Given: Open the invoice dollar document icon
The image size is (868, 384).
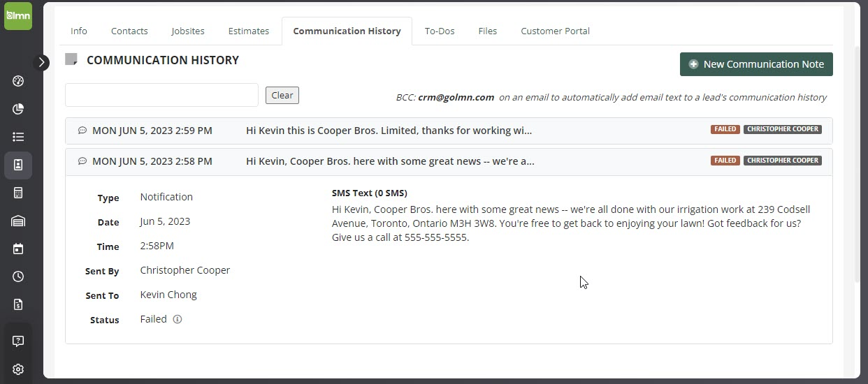Looking at the screenshot, I should (x=18, y=304).
